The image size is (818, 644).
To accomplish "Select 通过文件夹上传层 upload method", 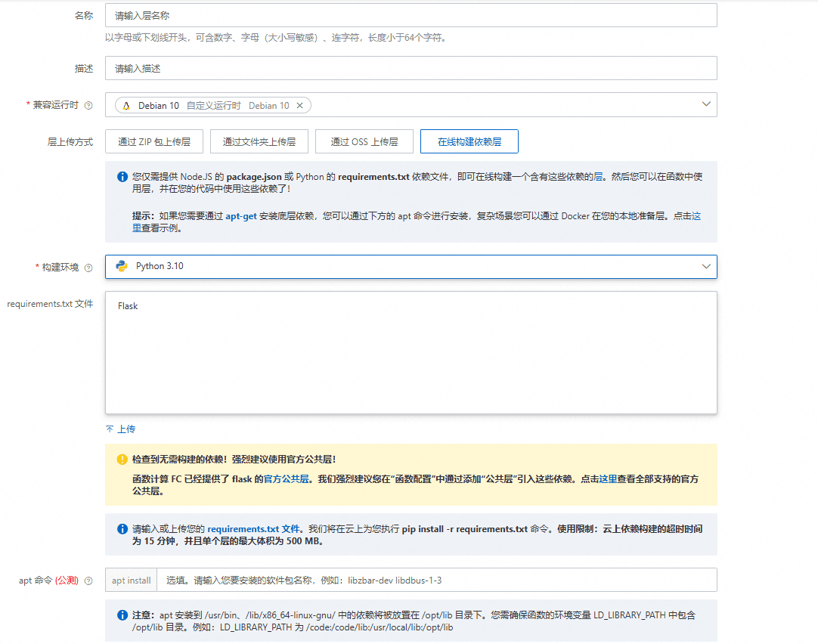I will 259,141.
